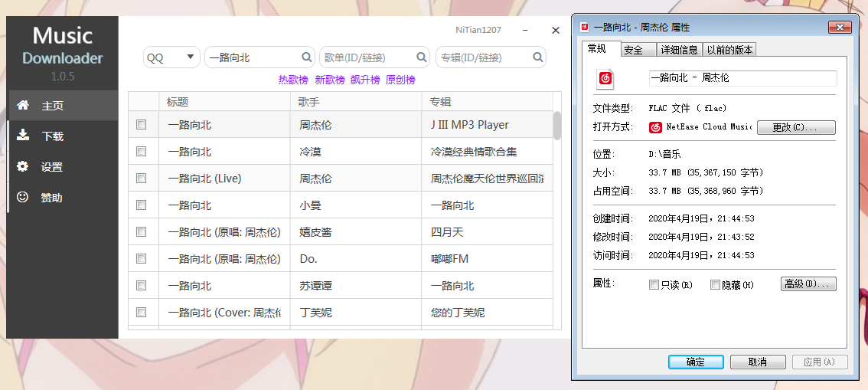Select the checkbox in 苏谭谭's row
Screen dimensions: 868x390
click(x=141, y=285)
